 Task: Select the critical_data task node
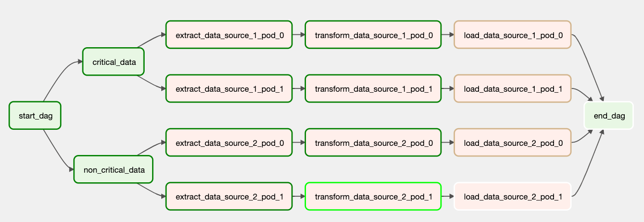[x=114, y=62]
